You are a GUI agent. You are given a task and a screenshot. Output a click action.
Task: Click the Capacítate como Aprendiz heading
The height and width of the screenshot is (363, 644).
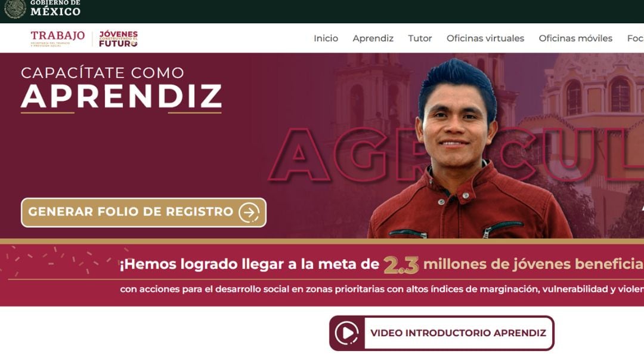click(121, 88)
